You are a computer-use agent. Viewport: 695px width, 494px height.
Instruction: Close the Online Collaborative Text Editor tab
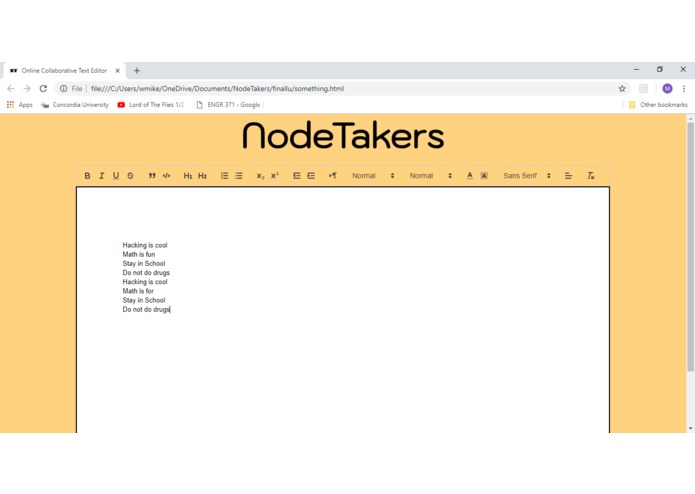[117, 70]
